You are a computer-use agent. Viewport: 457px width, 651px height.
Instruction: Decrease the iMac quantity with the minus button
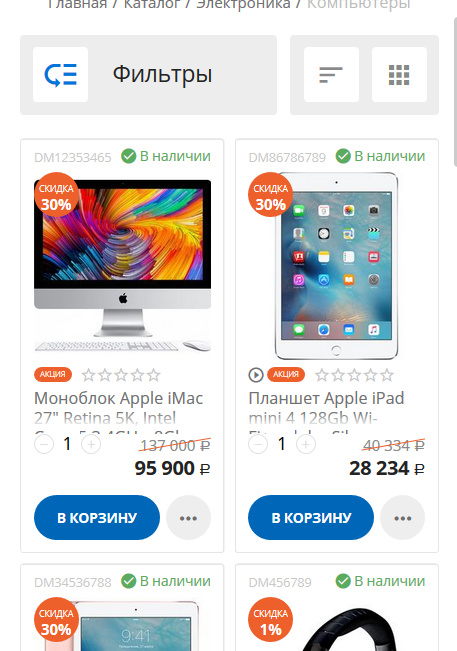pyautogui.click(x=44, y=444)
